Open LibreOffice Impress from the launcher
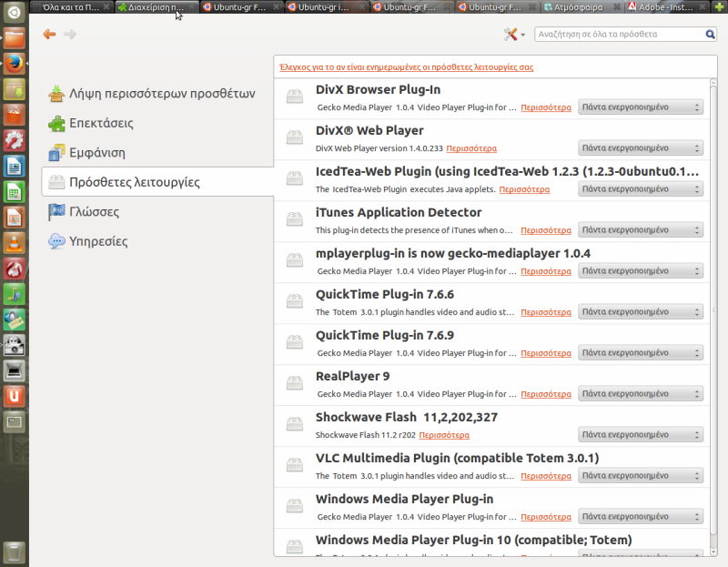 tap(14, 218)
